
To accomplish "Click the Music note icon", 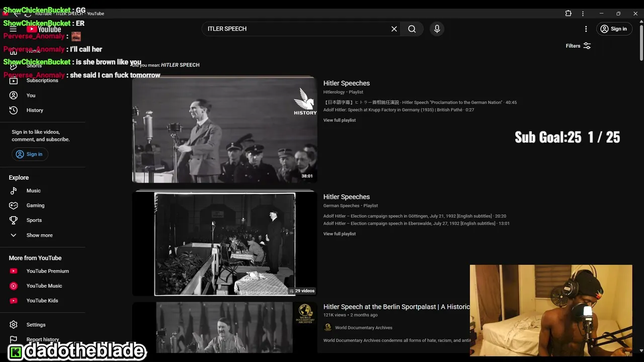I will [14, 191].
